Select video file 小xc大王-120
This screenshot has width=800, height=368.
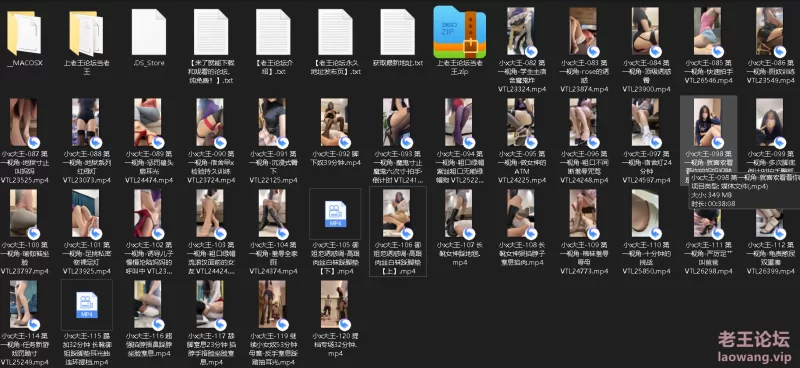tap(335, 305)
